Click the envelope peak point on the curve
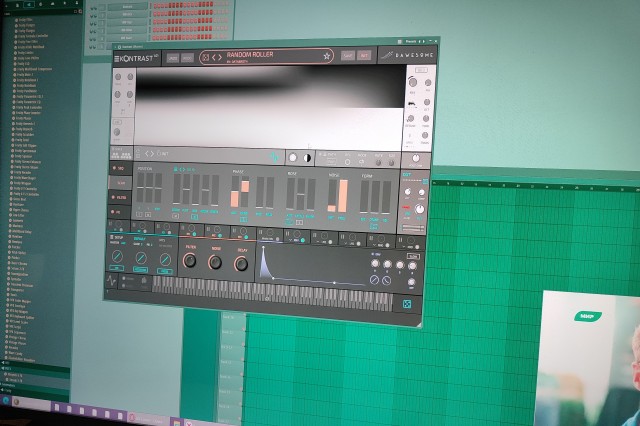Viewport: 640px width, 426px height. tap(264, 247)
